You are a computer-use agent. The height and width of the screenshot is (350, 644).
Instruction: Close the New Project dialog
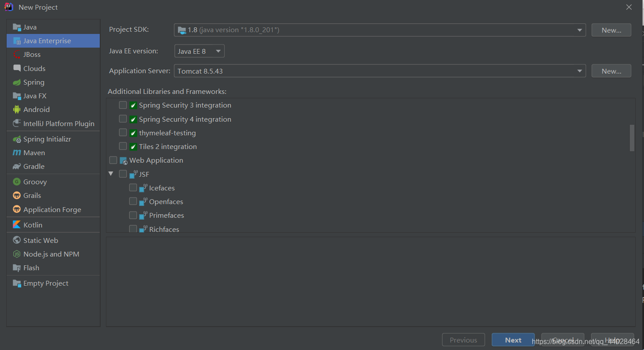pyautogui.click(x=629, y=7)
